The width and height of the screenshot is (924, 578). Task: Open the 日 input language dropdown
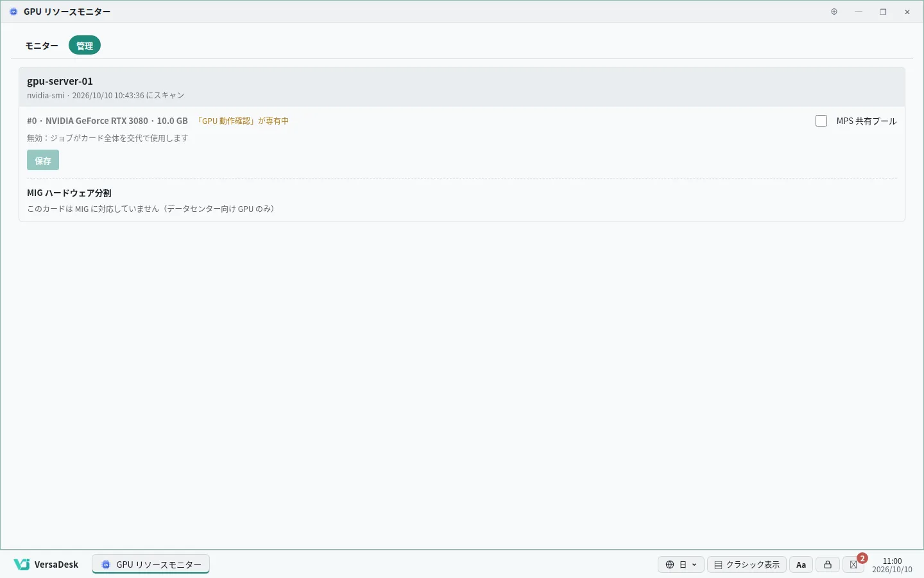pyautogui.click(x=681, y=565)
